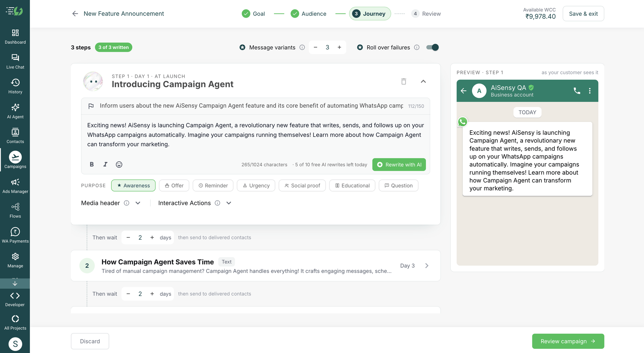The image size is (644, 353).
Task: Expand the Media header section
Action: (x=138, y=203)
